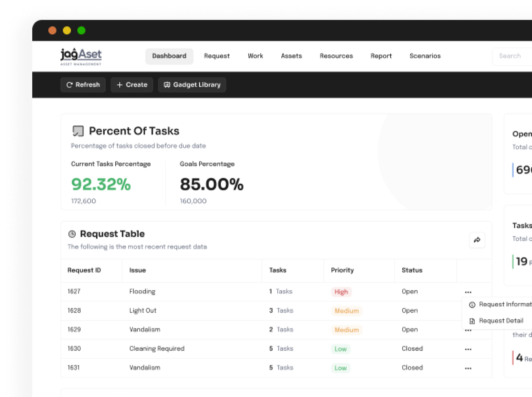Click the share icon in Request Table
The height and width of the screenshot is (397, 532).
(x=477, y=240)
